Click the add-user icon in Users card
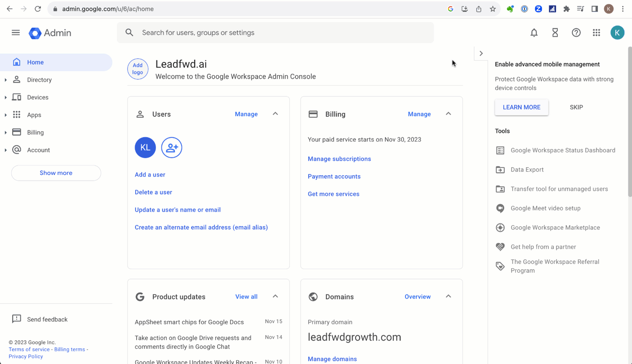 pyautogui.click(x=171, y=147)
